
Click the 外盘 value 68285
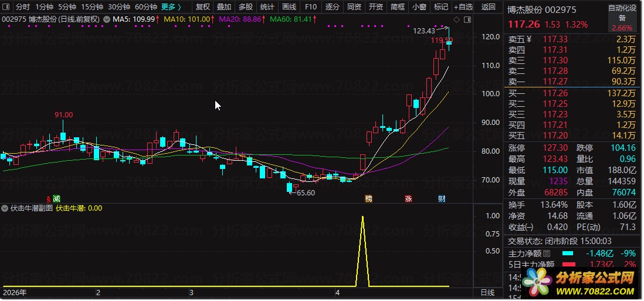pos(555,192)
